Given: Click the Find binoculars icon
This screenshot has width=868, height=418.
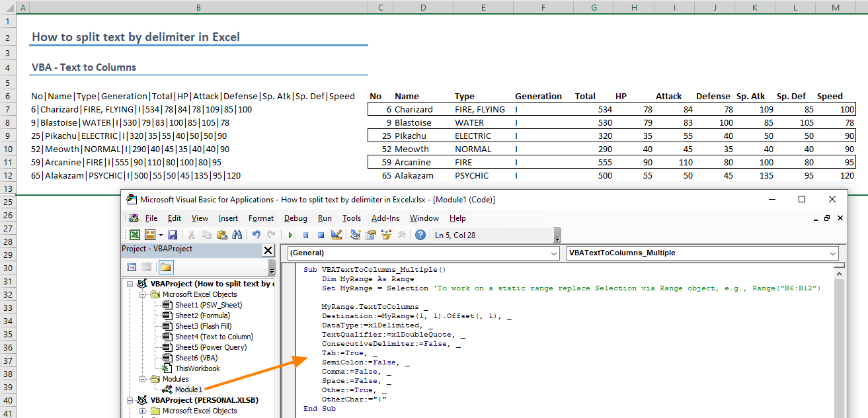Looking at the screenshot, I should 236,235.
